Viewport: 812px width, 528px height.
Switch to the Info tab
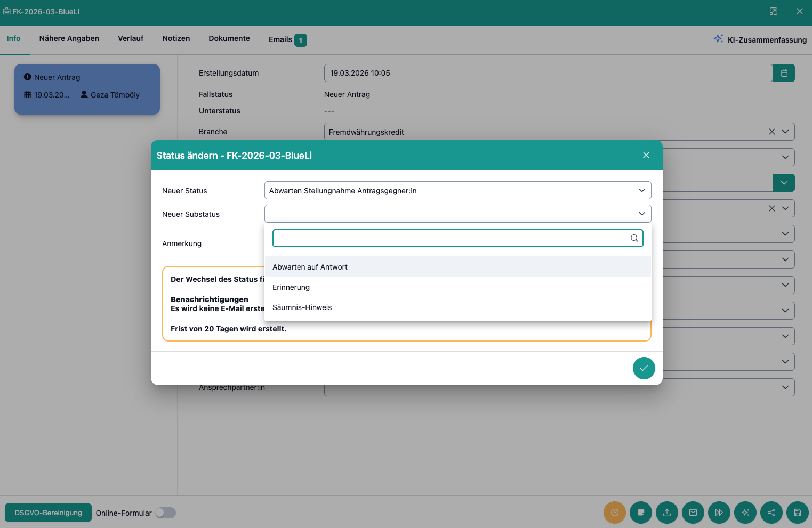(x=13, y=38)
